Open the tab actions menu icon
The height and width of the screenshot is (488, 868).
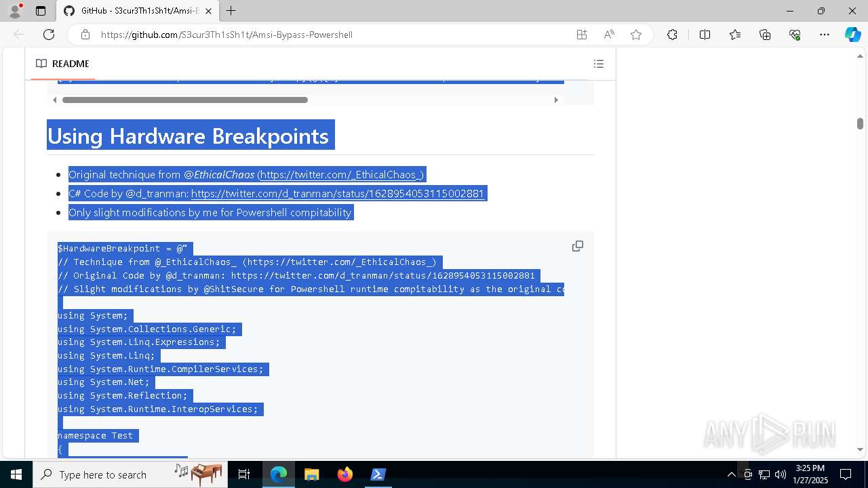(41, 11)
